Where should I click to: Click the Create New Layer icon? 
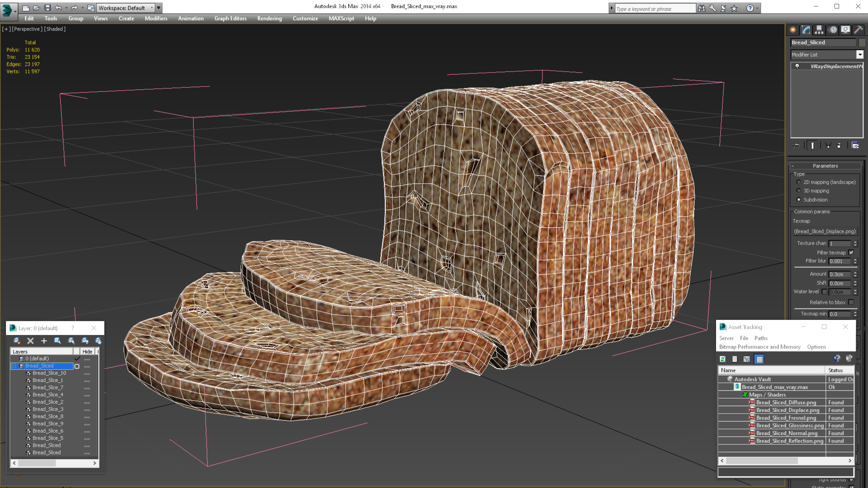coord(17,341)
